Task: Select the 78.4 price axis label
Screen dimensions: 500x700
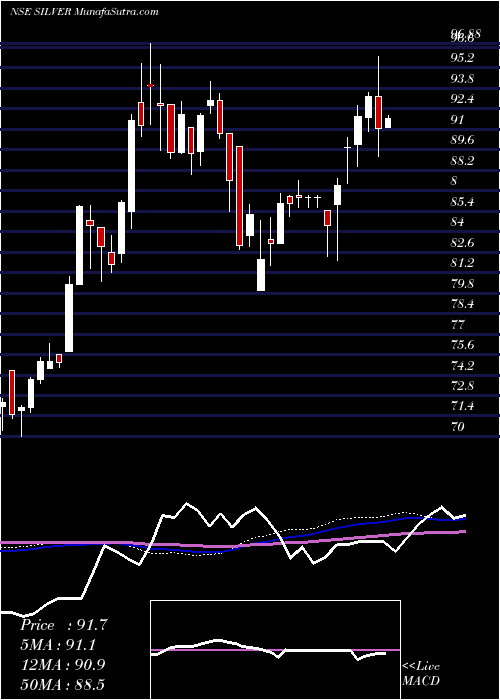Action: 462,304
